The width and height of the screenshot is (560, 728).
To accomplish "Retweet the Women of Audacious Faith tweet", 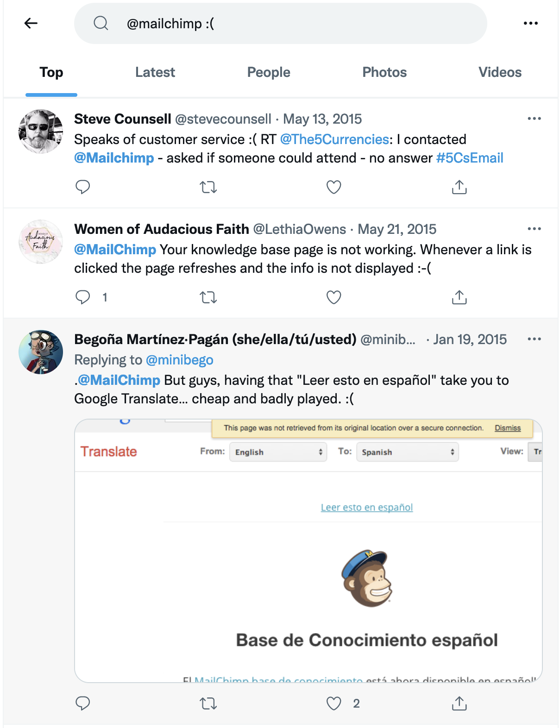I will click(x=208, y=297).
